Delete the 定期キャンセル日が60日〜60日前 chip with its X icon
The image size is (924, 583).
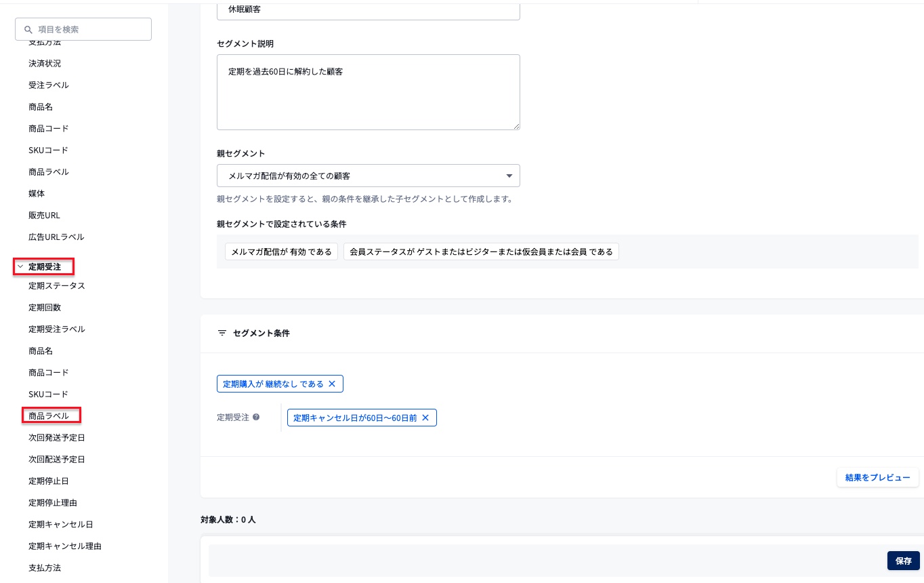click(425, 418)
